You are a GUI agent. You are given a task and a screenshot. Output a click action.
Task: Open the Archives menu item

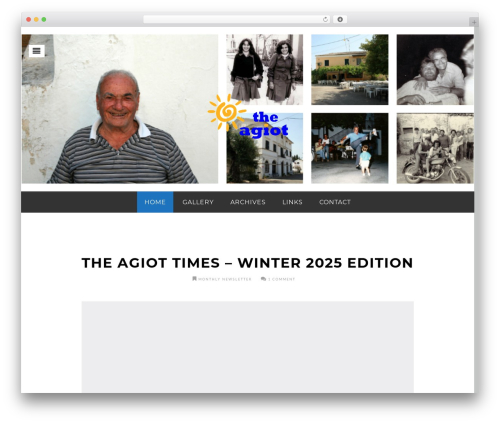coord(248,202)
